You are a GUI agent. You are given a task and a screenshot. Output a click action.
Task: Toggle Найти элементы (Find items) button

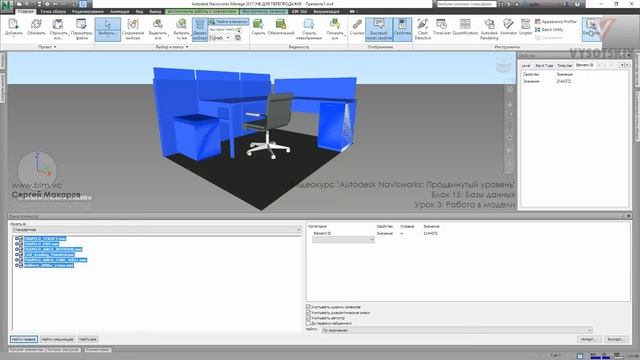[x=228, y=22]
